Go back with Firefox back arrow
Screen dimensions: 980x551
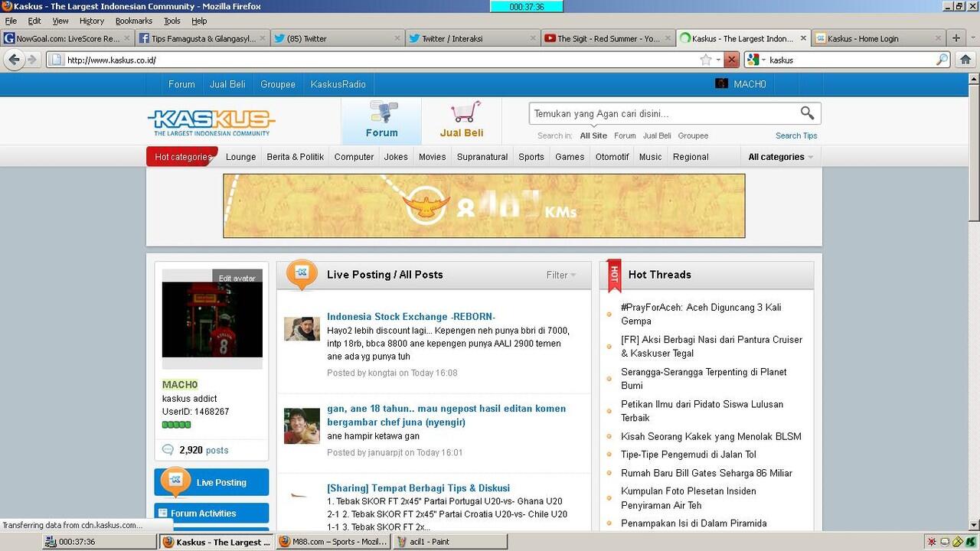tap(15, 60)
